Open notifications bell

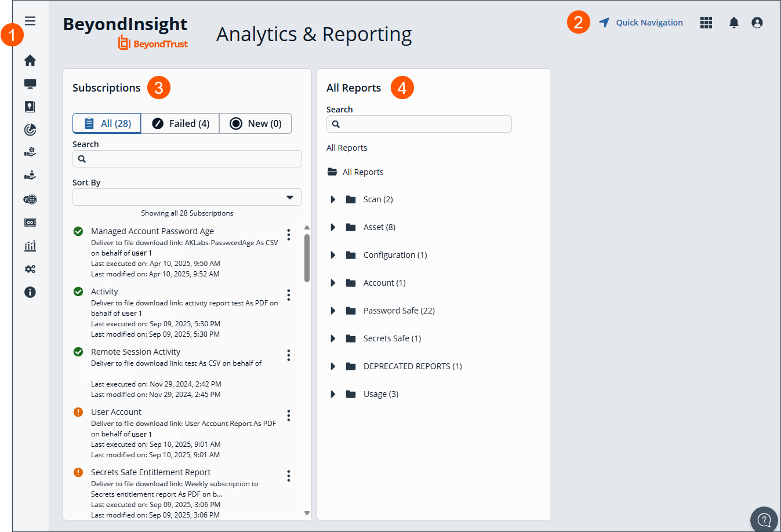tap(734, 23)
